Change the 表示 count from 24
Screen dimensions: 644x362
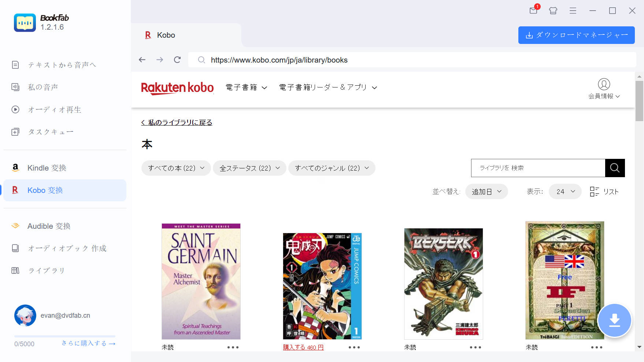point(565,191)
